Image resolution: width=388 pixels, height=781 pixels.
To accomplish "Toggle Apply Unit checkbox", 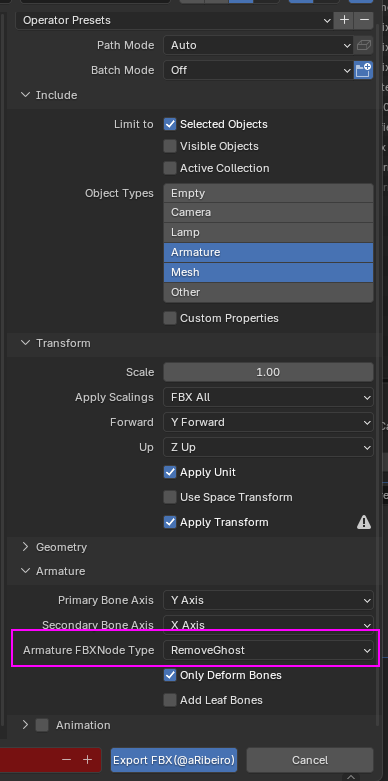I will pyautogui.click(x=170, y=472).
